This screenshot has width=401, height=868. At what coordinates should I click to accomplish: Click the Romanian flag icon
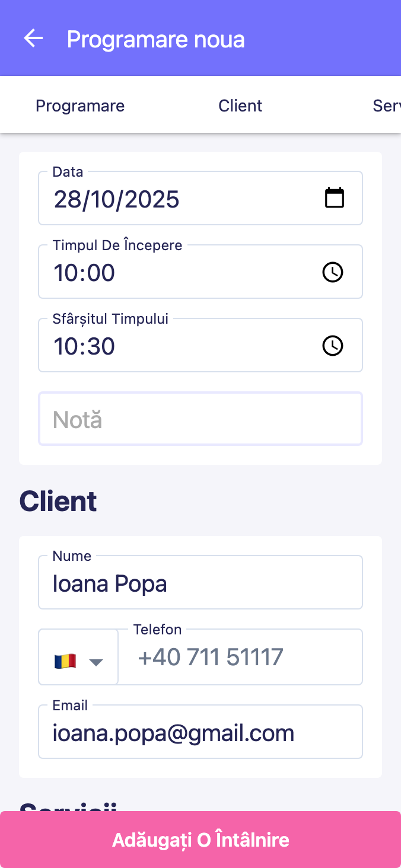click(x=65, y=661)
